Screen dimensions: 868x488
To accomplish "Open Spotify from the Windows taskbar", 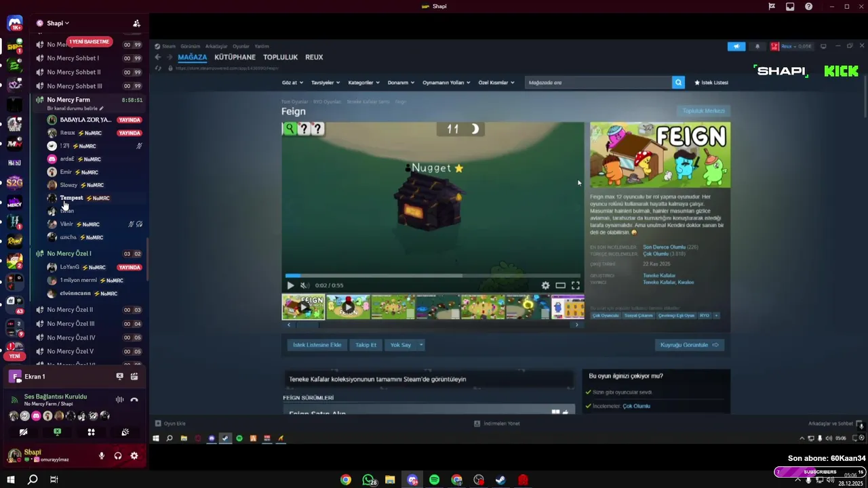I will [x=434, y=480].
